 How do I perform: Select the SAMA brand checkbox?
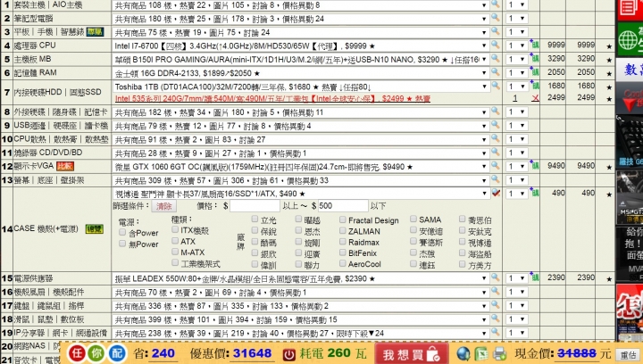[413, 219]
